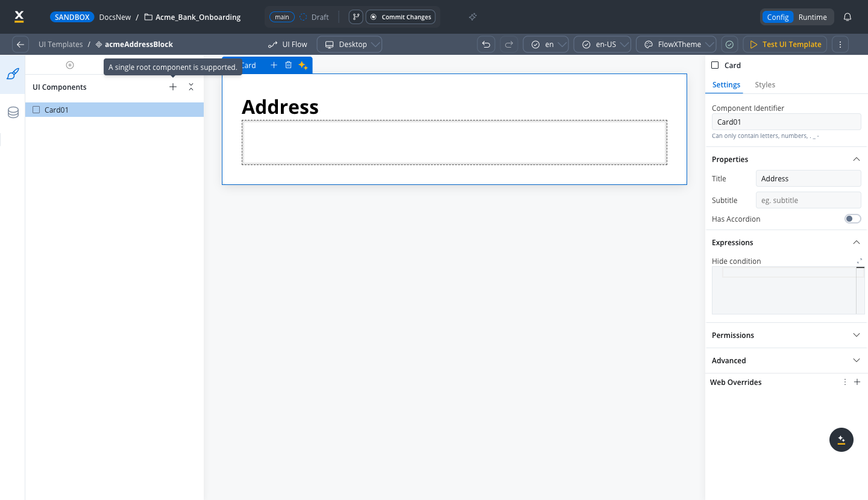Image resolution: width=868 pixels, height=500 pixels.
Task: Open the UI Flow view
Action: pyautogui.click(x=288, y=45)
